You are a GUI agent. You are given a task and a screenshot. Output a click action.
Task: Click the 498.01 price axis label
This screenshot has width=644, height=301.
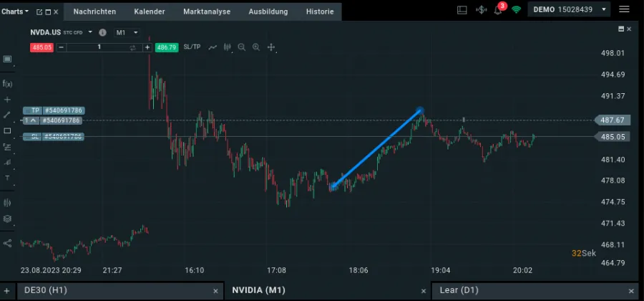point(612,53)
